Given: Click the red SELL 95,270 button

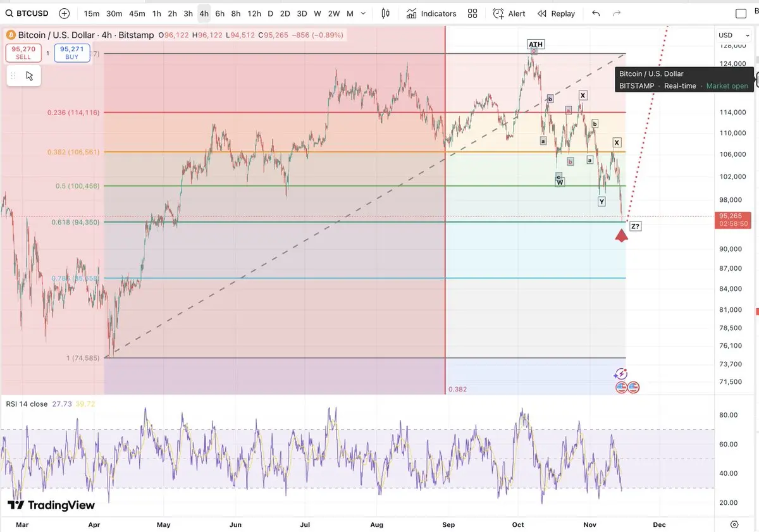Looking at the screenshot, I should coord(23,53).
